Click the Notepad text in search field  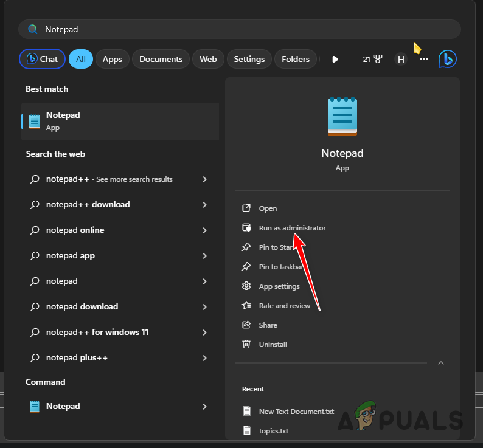61,29
